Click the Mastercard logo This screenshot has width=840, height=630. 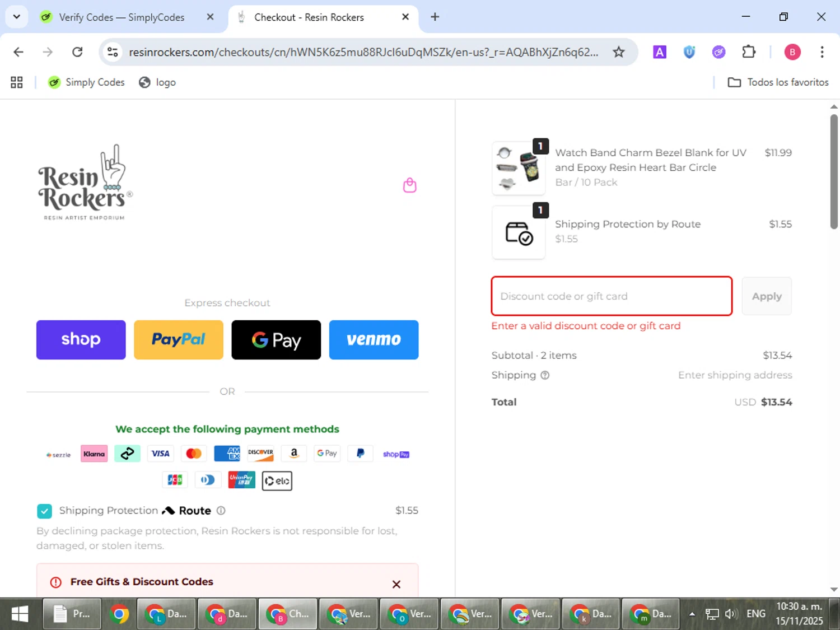(x=194, y=454)
